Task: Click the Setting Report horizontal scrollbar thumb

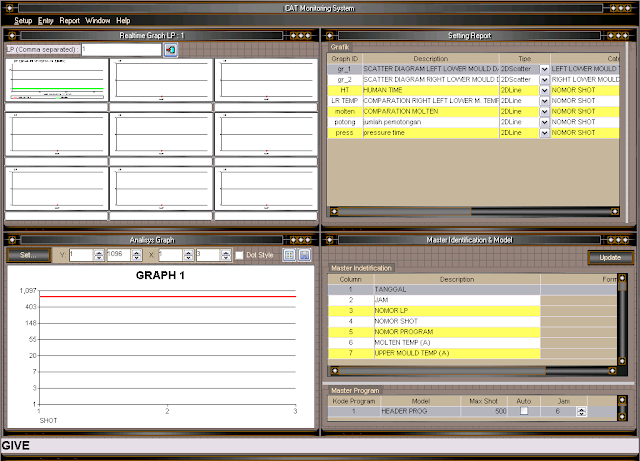Action: (405, 211)
